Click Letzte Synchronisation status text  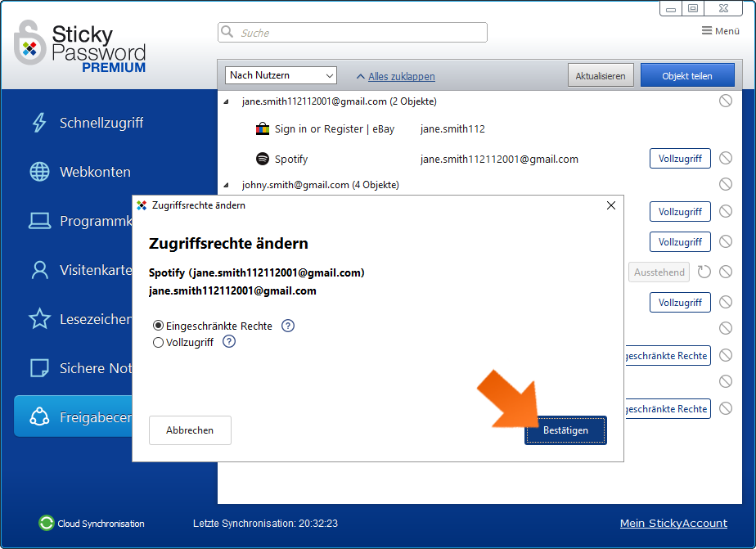click(x=265, y=523)
